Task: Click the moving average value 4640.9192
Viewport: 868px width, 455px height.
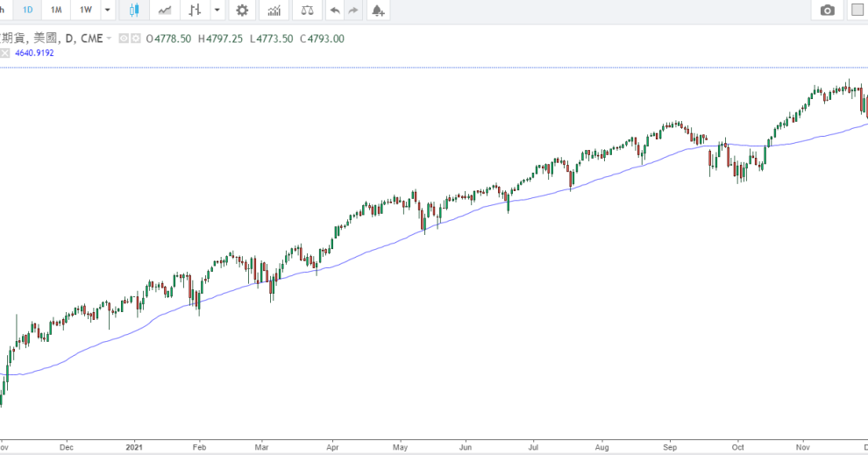Action: coord(34,53)
